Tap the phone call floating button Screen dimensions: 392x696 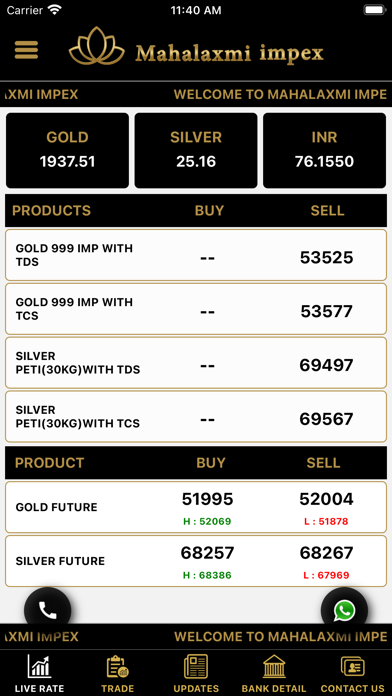click(48, 610)
